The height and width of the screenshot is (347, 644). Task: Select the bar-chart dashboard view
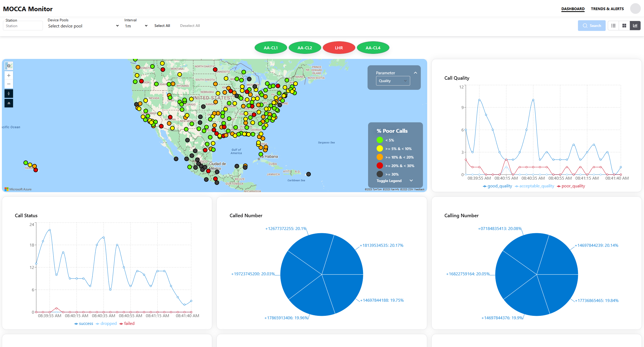[x=635, y=25]
